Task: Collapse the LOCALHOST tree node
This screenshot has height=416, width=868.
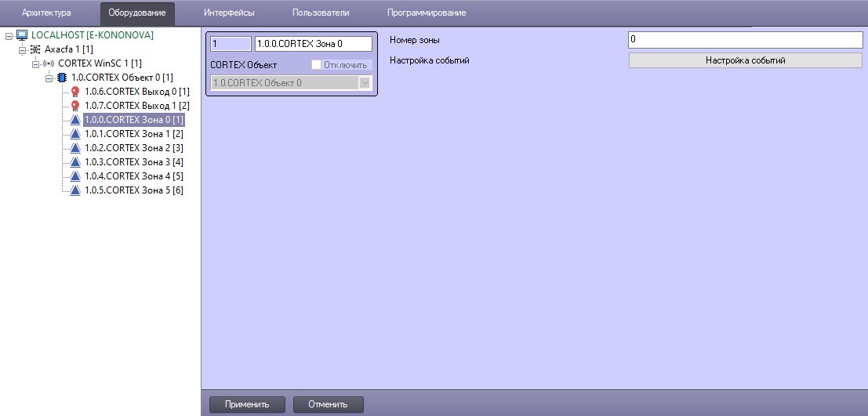Action: click(9, 35)
